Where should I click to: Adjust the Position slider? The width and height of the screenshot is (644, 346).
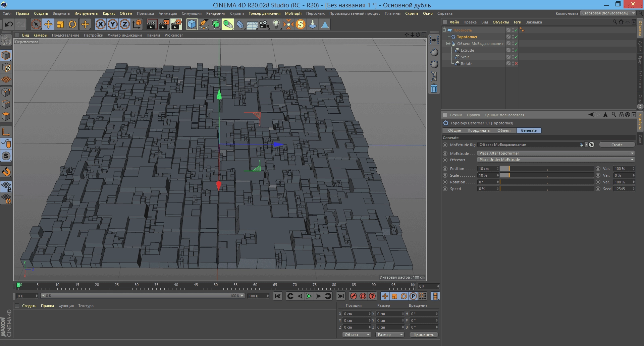click(547, 169)
